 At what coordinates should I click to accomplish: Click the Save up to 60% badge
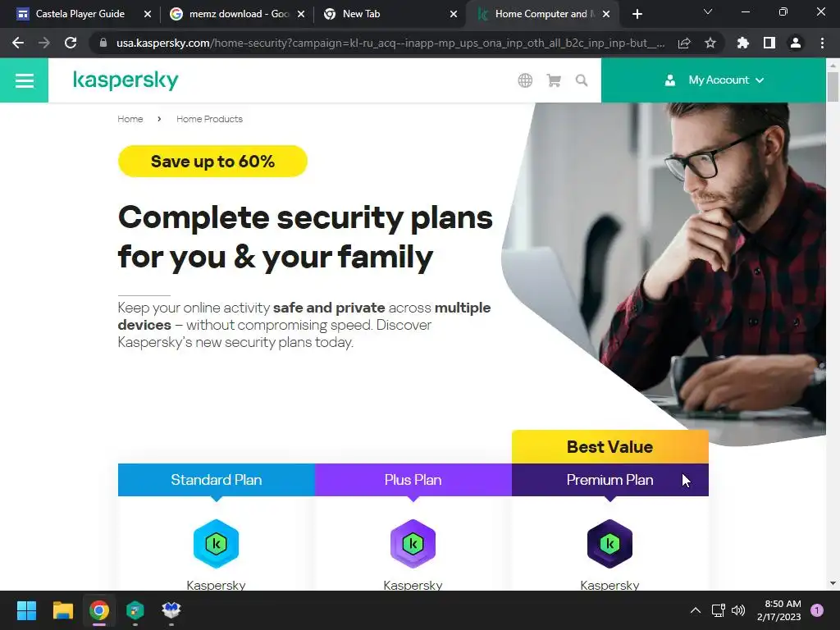[212, 162]
